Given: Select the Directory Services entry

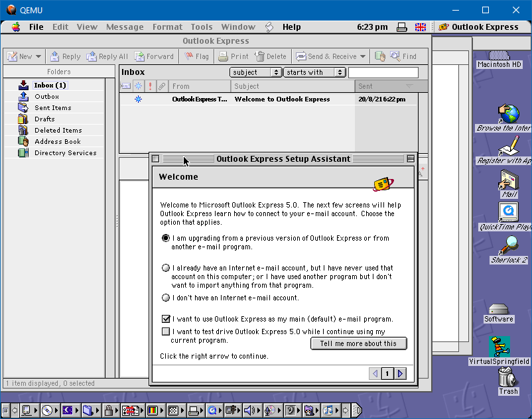Looking at the screenshot, I should click(x=65, y=153).
